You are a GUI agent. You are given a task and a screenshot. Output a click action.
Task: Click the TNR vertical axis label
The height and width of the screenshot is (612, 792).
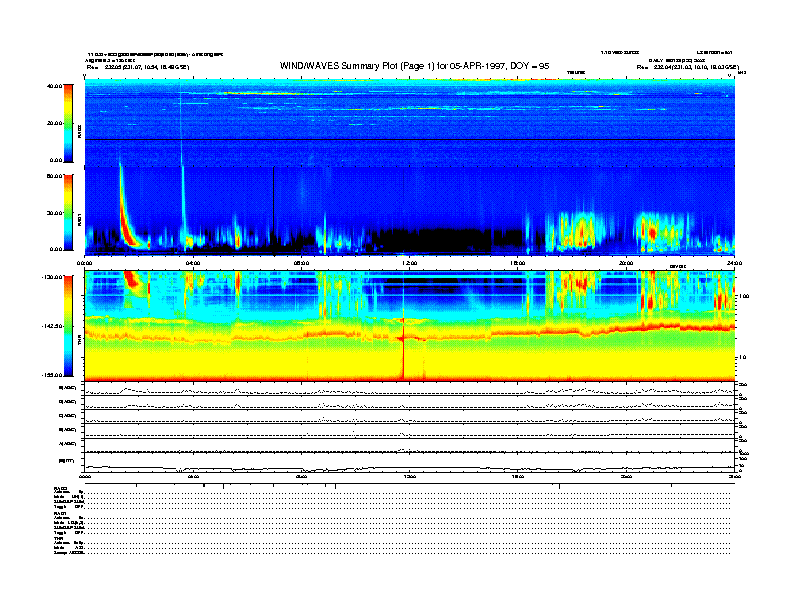(x=79, y=341)
